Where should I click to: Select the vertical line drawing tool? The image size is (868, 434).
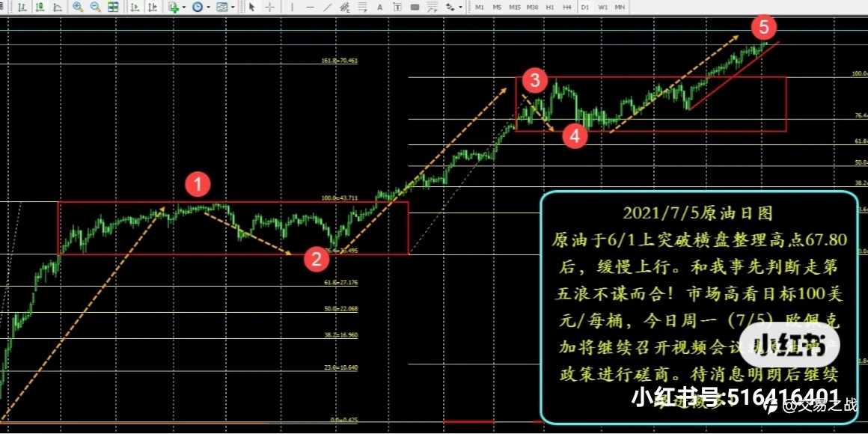click(293, 7)
